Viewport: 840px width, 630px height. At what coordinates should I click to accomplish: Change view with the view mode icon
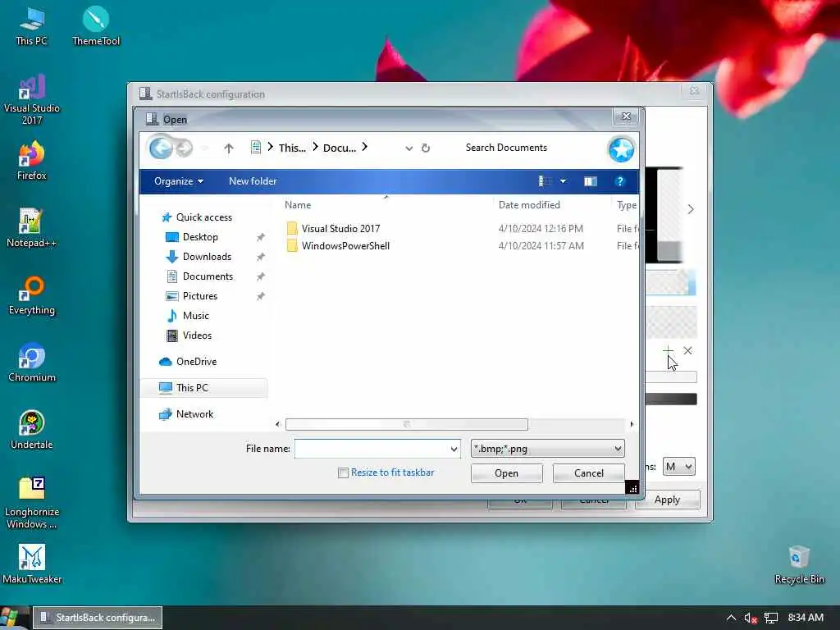545,181
